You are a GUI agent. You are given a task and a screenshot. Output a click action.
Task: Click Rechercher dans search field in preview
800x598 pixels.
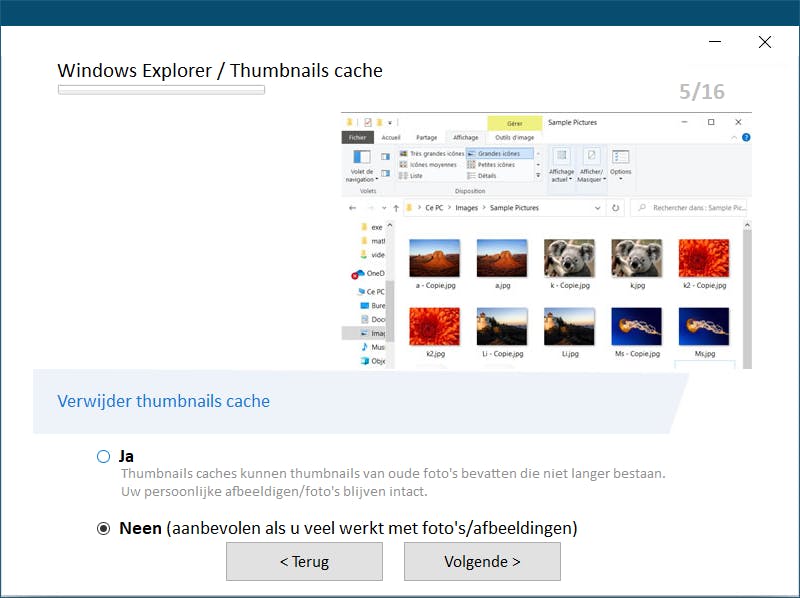[x=691, y=208]
